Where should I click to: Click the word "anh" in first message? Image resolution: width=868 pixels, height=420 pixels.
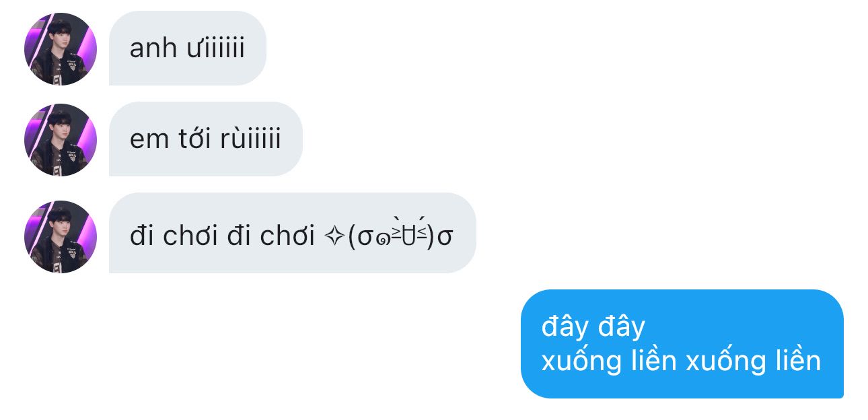tap(153, 48)
